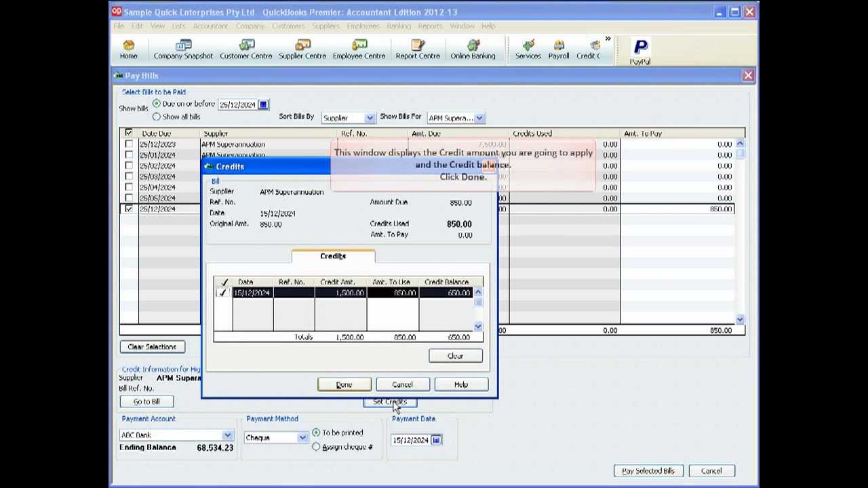This screenshot has width=868, height=488.
Task: Open the Supplier Centre
Action: point(302,49)
